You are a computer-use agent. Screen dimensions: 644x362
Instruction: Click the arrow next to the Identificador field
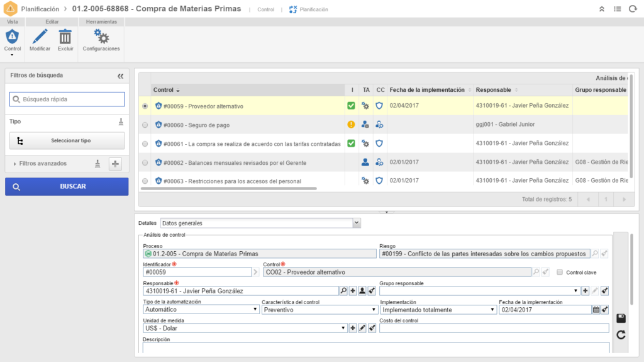[x=255, y=273]
